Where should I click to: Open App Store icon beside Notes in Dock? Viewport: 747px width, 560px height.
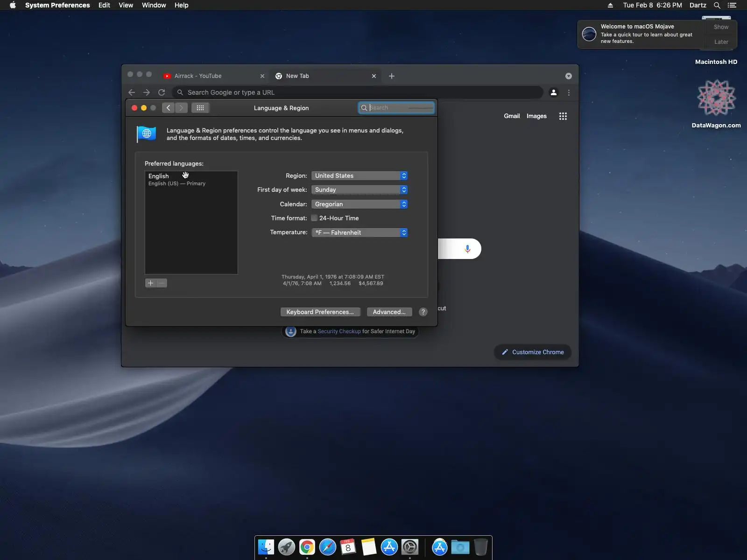coord(389,547)
